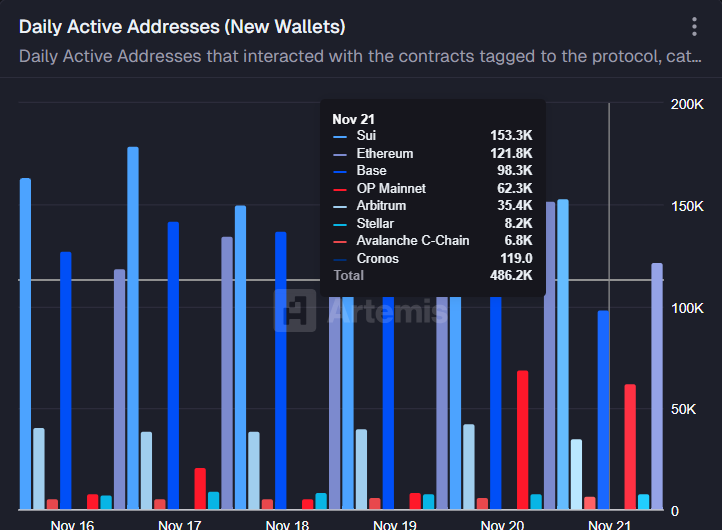Select the Arbitrum row in the tooltip
This screenshot has width=722, height=530.
coord(432,205)
